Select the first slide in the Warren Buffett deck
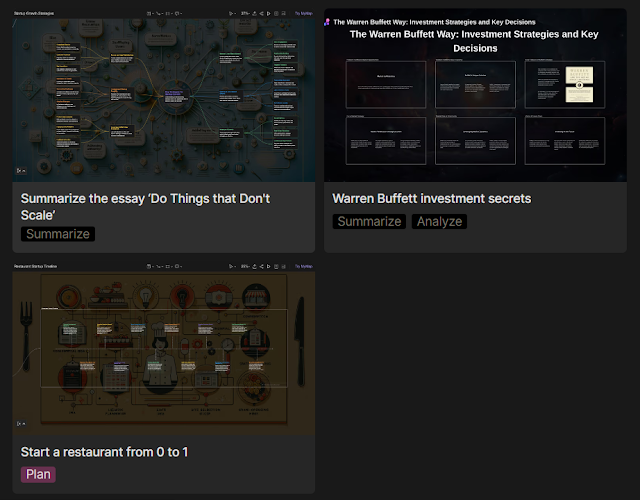640x500 pixels. [386, 84]
